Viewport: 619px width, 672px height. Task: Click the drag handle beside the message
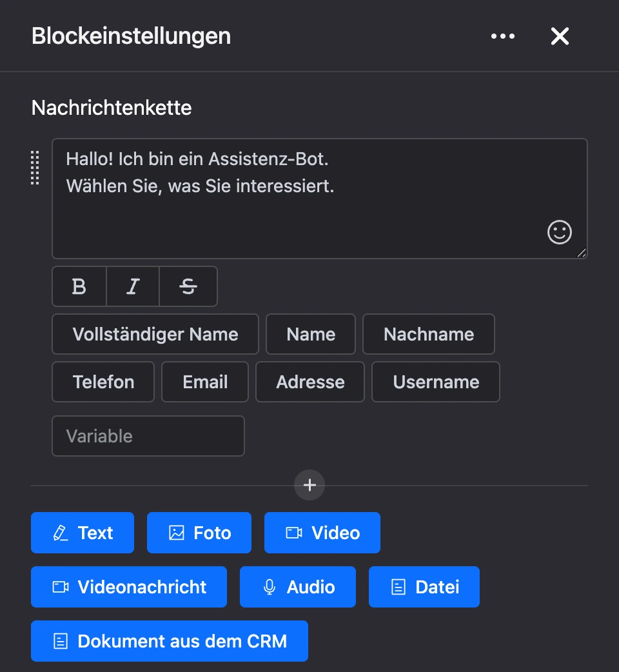tap(35, 168)
